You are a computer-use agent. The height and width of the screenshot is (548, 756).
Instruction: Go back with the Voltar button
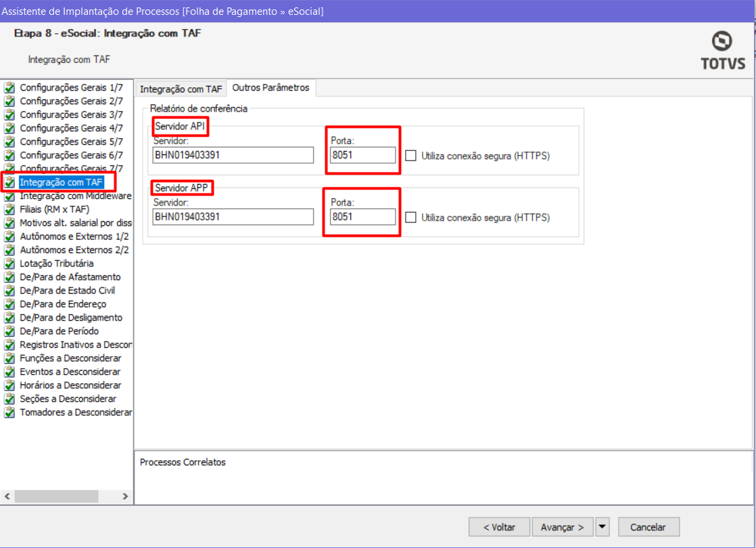499,527
